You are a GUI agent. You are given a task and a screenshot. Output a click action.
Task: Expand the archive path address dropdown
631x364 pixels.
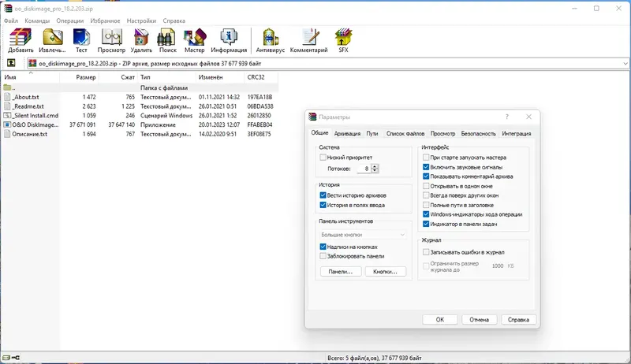(625, 64)
